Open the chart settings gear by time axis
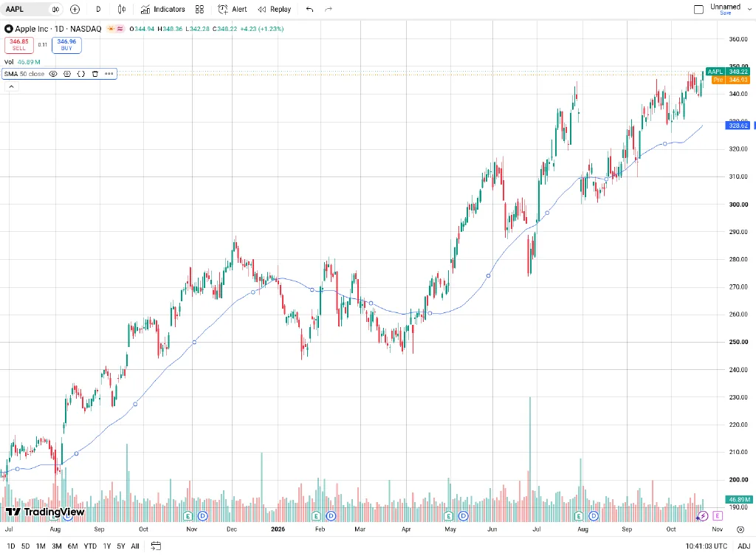This screenshot has width=756, height=556. [740, 529]
